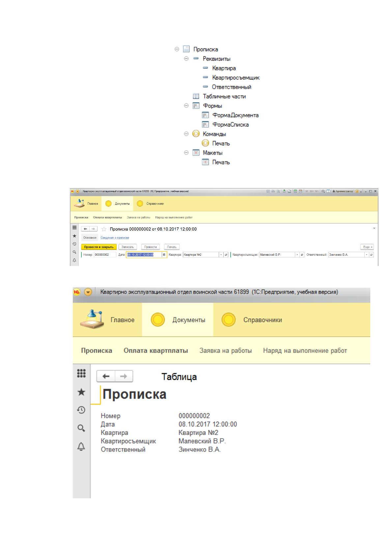Open the Квартира field dropdown arrow
Viewport: 392px width, 555px height.
[x=221, y=255]
